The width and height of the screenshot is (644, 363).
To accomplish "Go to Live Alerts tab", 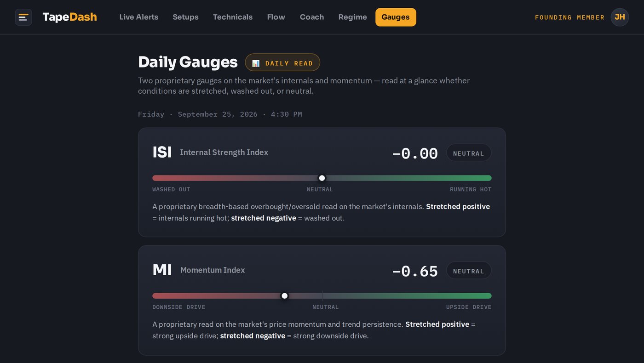I will click(138, 17).
